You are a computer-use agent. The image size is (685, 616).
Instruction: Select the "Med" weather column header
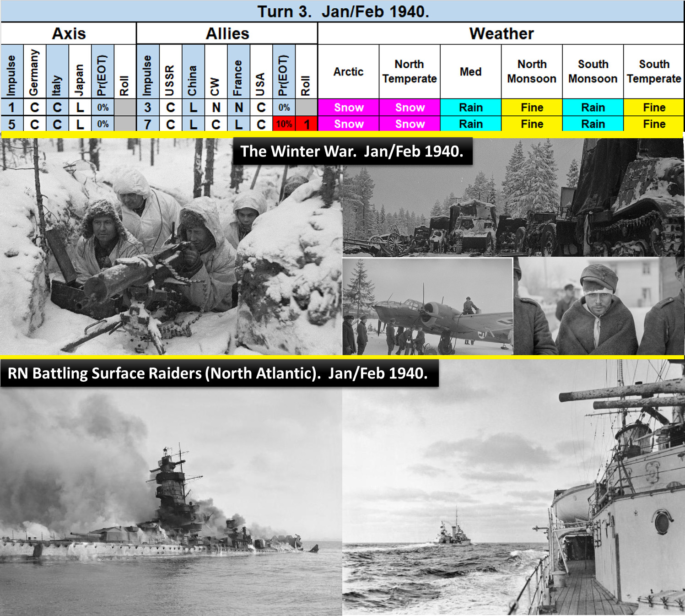[x=471, y=71]
